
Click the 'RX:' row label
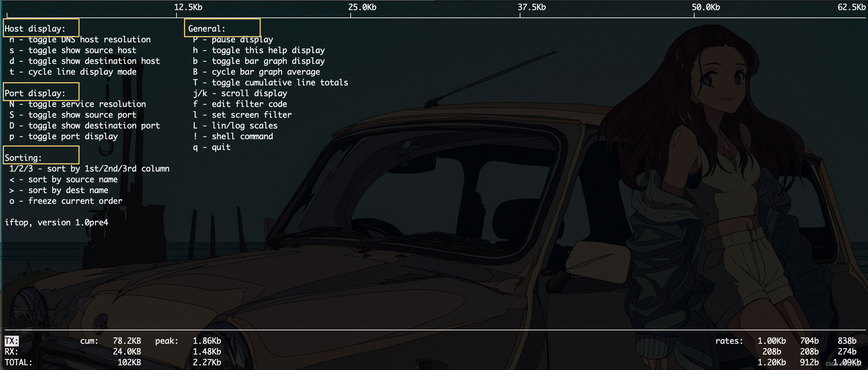[11, 352]
